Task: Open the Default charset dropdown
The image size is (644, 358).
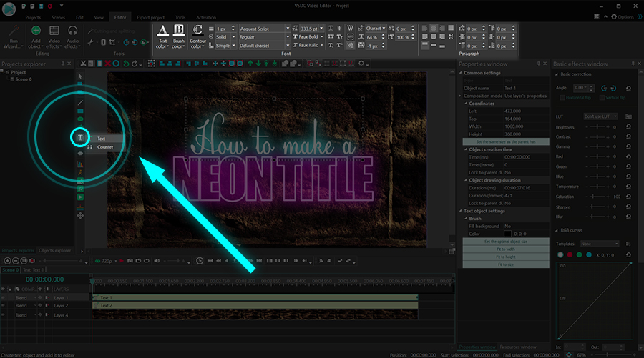Action: [265, 46]
